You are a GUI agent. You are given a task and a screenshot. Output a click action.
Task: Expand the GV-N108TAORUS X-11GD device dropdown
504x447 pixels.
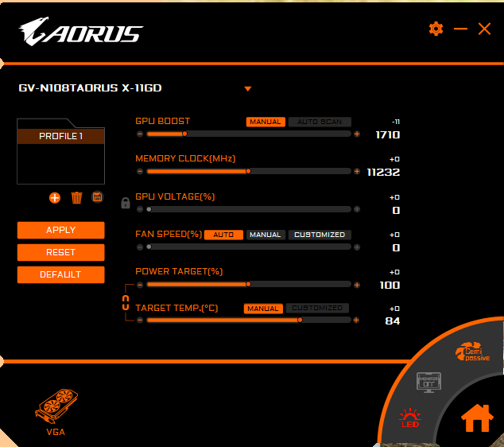tap(247, 89)
